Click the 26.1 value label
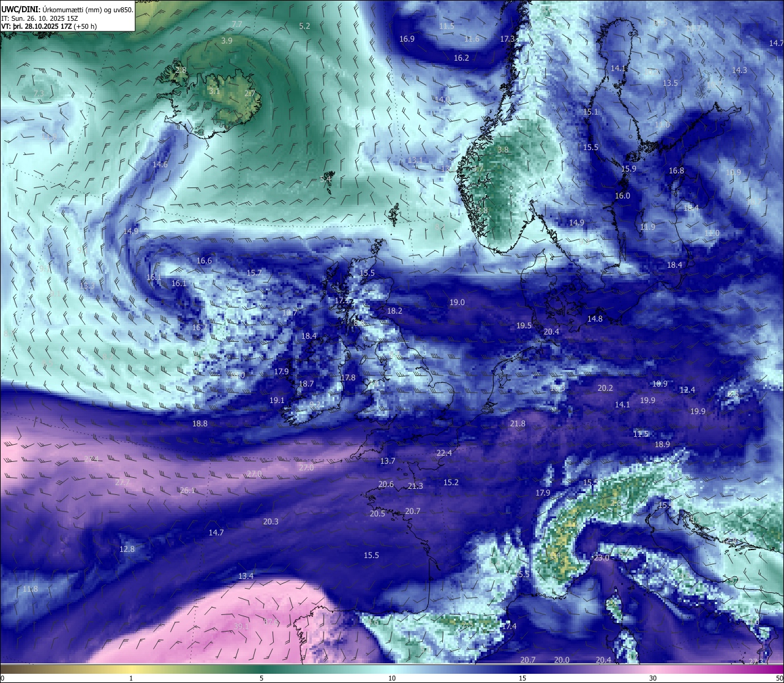The image size is (784, 683). [187, 490]
